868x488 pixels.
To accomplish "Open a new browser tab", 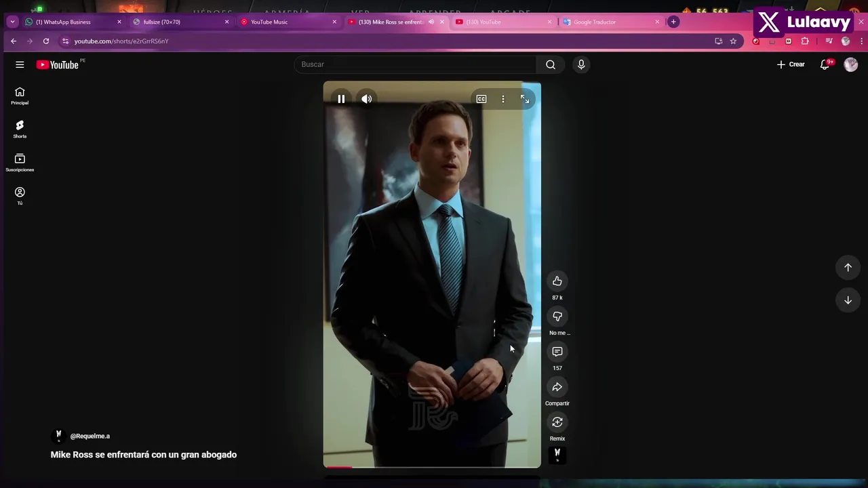I will point(673,22).
